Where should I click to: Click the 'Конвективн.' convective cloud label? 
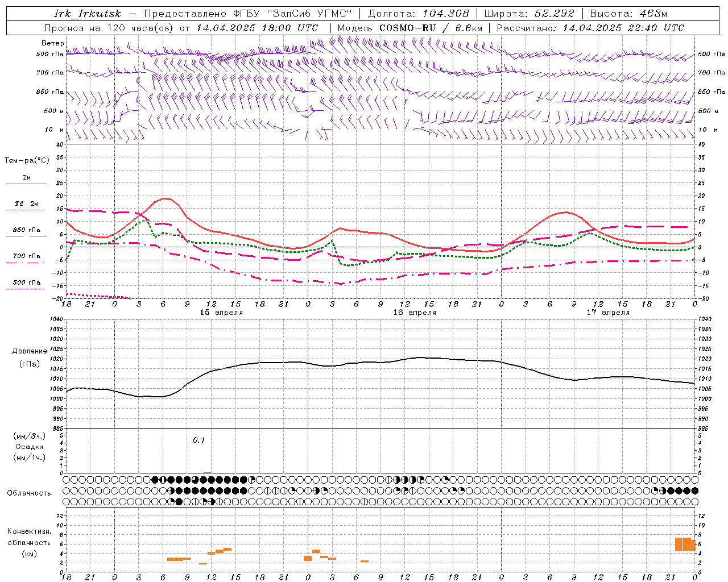(x=30, y=531)
